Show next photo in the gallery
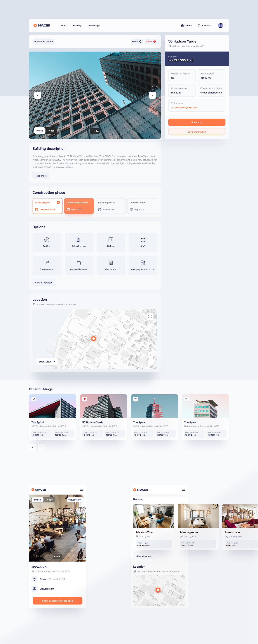This screenshot has height=644, width=258. click(x=152, y=95)
